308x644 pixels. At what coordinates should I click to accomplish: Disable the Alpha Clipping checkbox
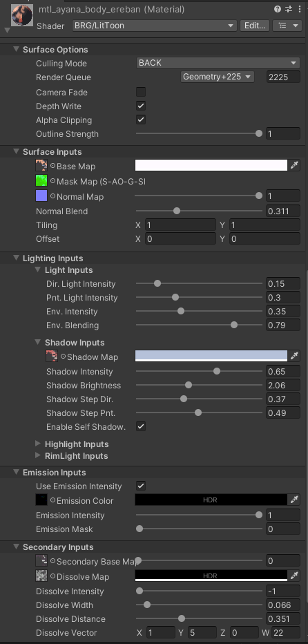click(x=141, y=120)
